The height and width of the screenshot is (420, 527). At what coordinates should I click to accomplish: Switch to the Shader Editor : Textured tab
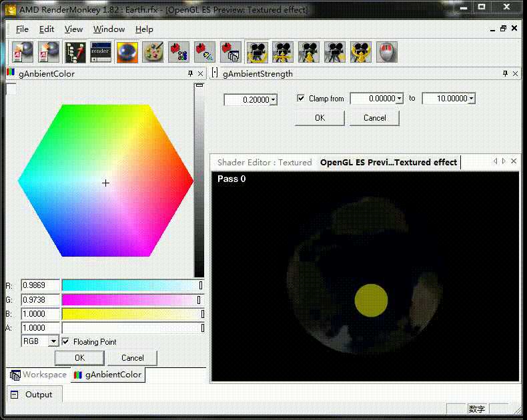265,162
